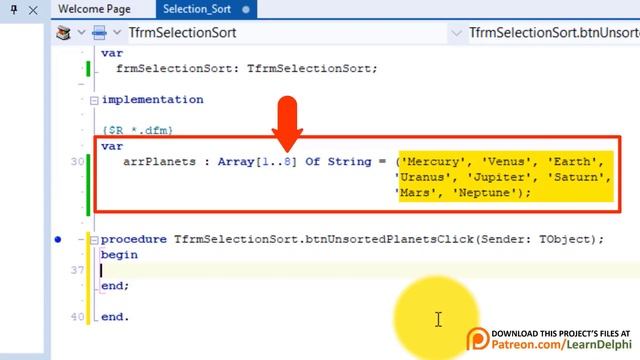Image resolution: width=640 pixels, height=360 pixels.
Task: Click the 'begin' keyword
Action: click(119, 255)
